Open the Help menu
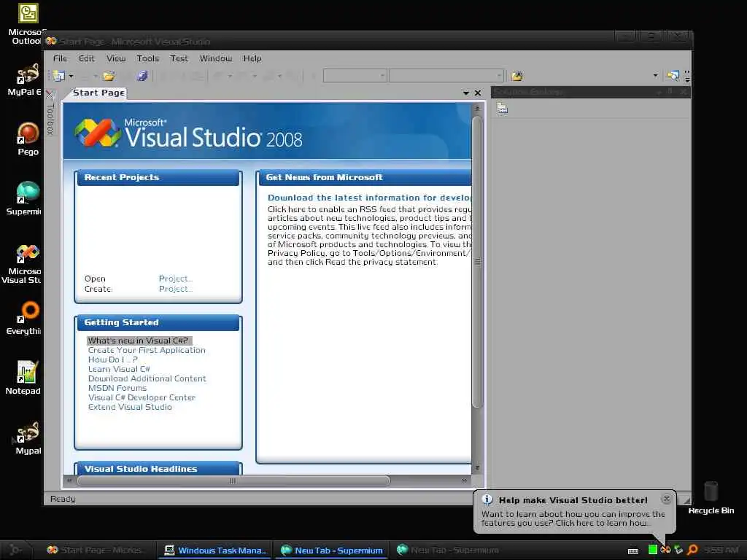The image size is (747, 560). tap(252, 58)
